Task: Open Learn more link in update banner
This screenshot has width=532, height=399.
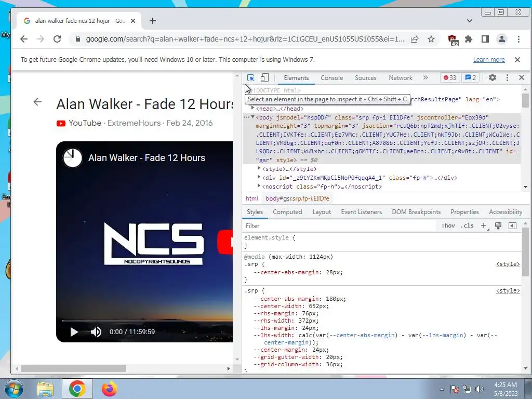Action: [489, 60]
